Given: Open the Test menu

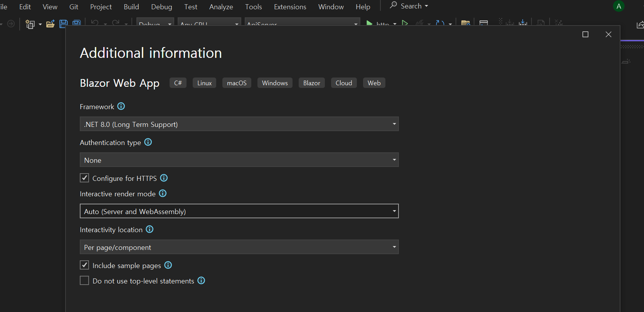Looking at the screenshot, I should tap(191, 7).
